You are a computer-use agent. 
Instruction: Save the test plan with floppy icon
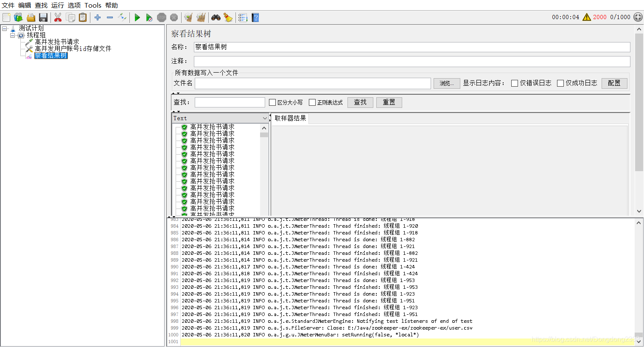click(43, 17)
